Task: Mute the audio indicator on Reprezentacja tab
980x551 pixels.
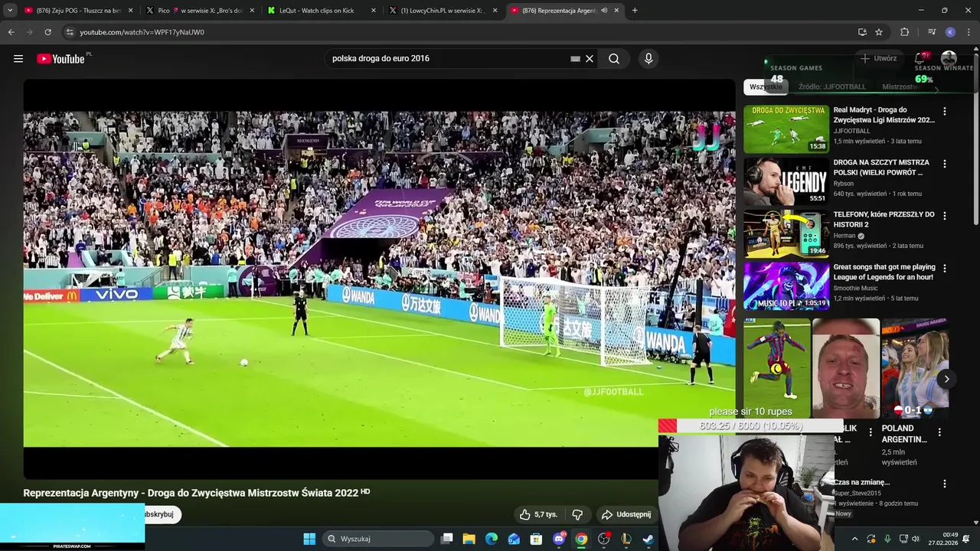Action: point(604,11)
